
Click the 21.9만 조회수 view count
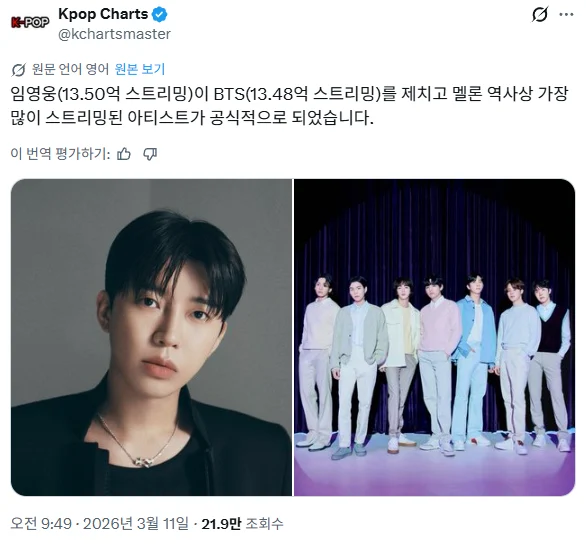pyautogui.click(x=242, y=523)
